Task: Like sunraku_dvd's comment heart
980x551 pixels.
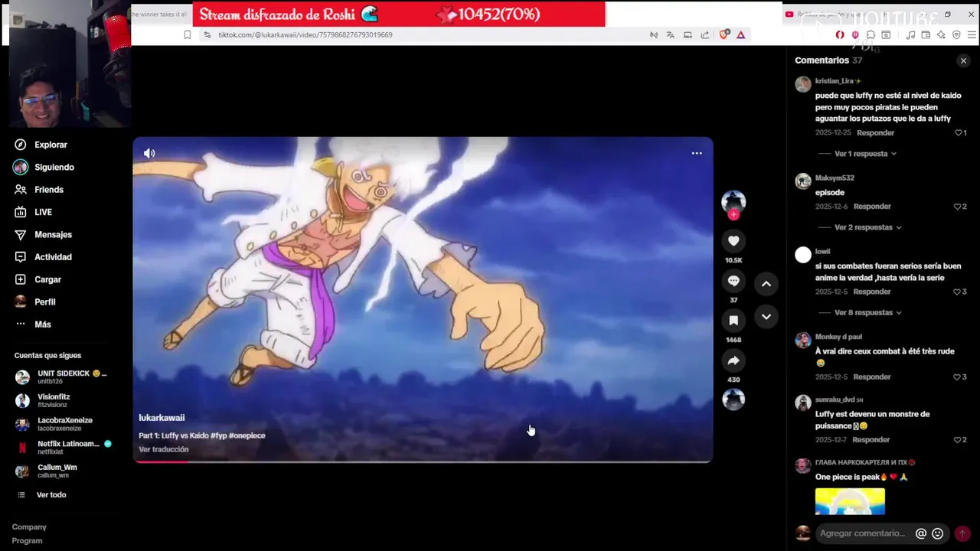Action: 958,440
